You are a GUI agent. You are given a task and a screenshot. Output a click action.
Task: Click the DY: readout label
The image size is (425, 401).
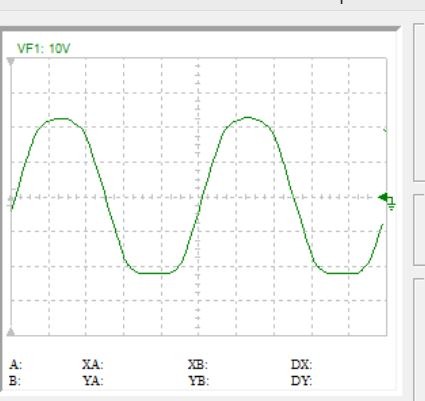point(302,381)
